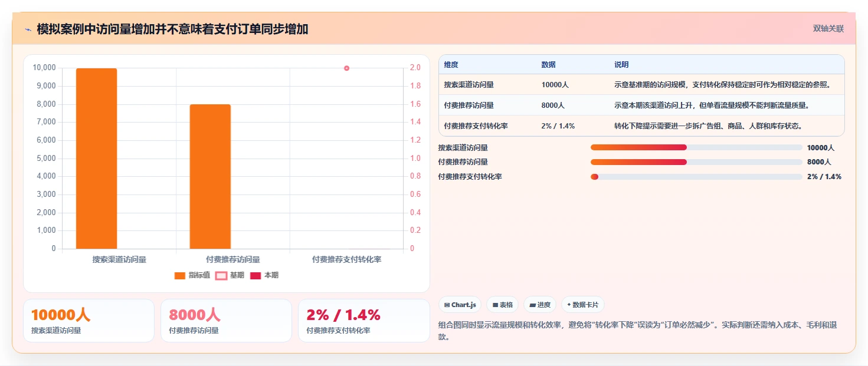Click the 搜索渠道访问量 table row label

point(469,85)
